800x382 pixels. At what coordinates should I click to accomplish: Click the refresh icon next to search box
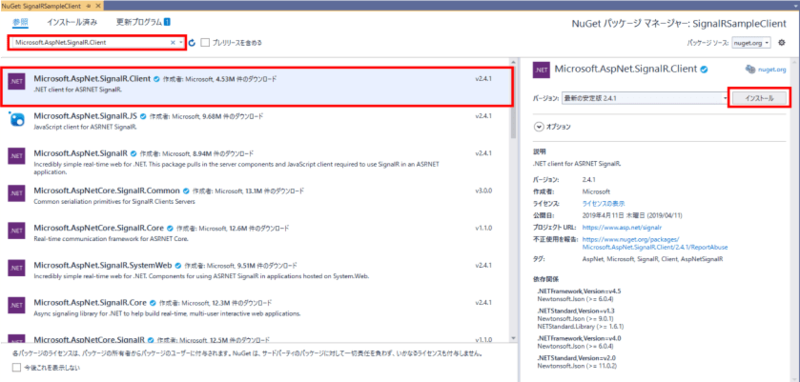[x=192, y=43]
